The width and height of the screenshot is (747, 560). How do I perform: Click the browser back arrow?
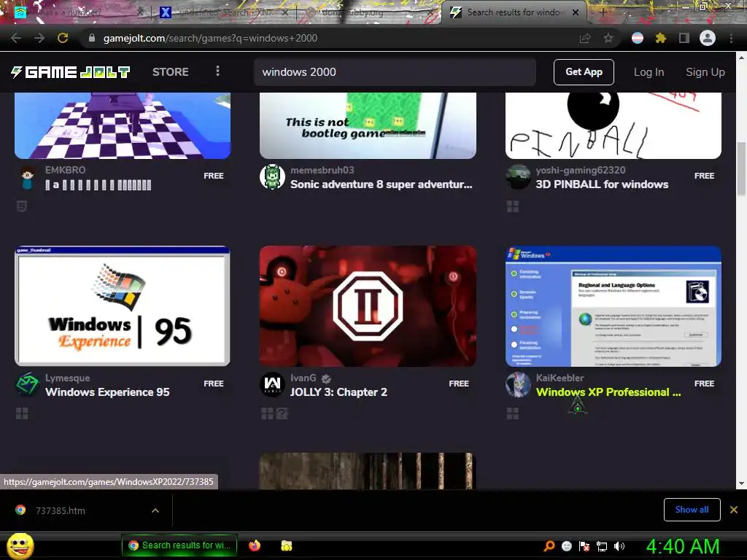[x=16, y=38]
